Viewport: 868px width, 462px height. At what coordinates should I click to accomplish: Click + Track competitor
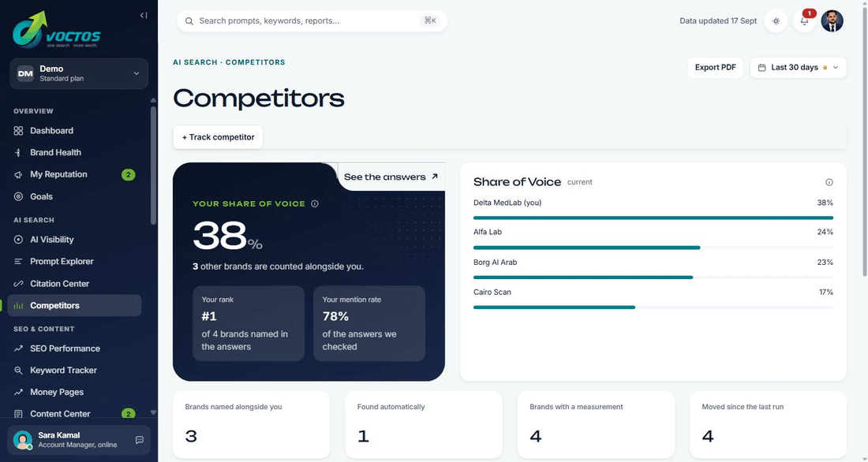pyautogui.click(x=218, y=137)
